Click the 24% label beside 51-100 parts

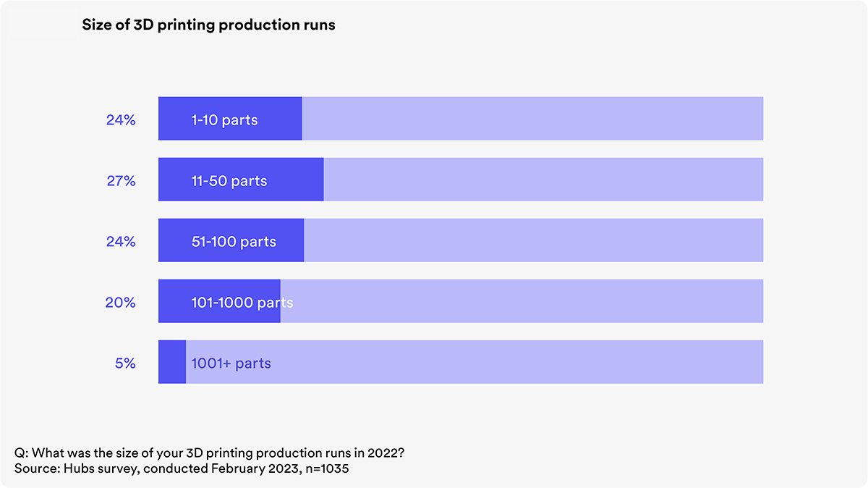pyautogui.click(x=121, y=242)
